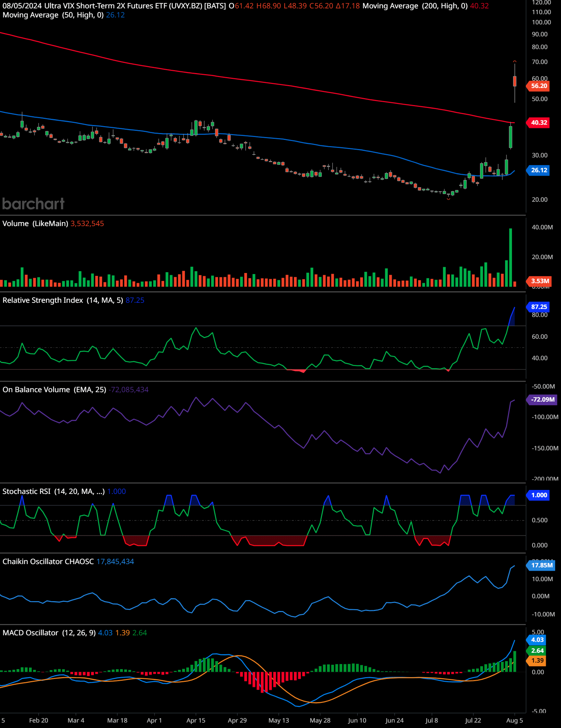This screenshot has width=561, height=728.
Task: Click the Stochastic RSI indicator label
Action: click(54, 491)
